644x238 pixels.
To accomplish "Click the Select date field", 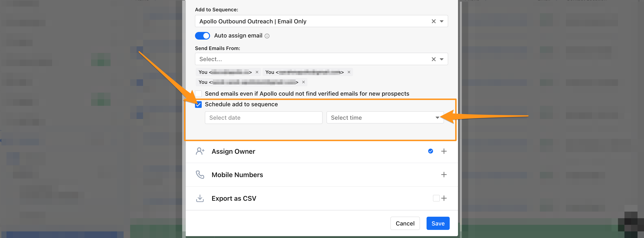I will click(x=263, y=118).
